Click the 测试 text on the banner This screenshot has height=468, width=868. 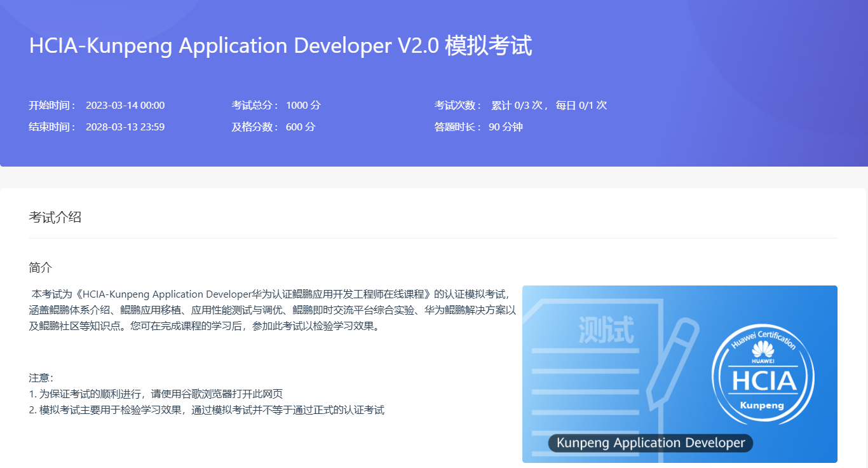(x=606, y=330)
